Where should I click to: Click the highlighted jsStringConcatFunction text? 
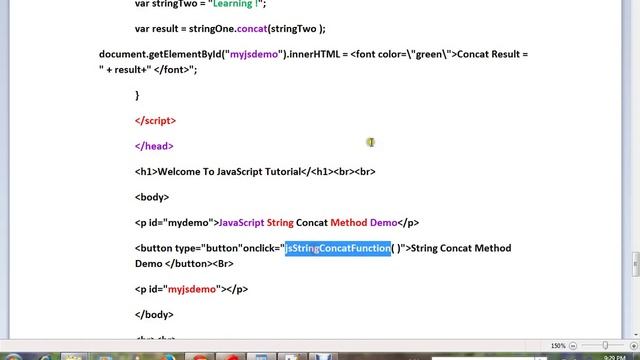pyautogui.click(x=338, y=248)
